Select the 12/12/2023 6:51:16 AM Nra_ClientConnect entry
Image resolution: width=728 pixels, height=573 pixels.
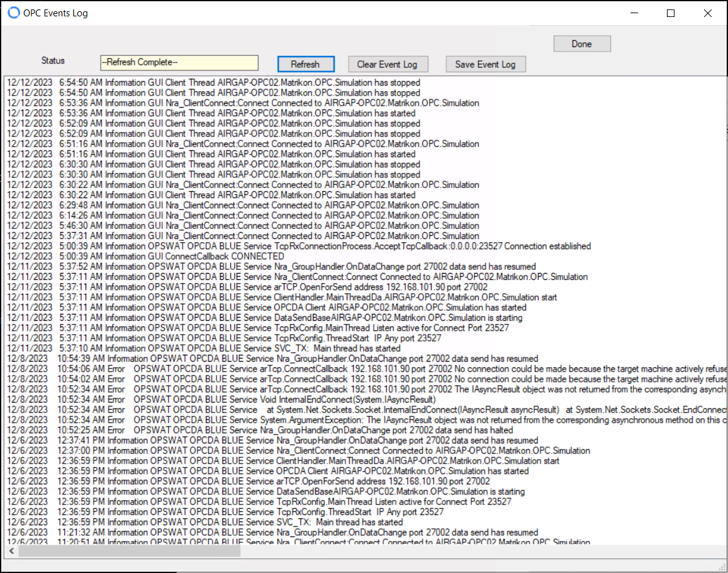tap(244, 144)
